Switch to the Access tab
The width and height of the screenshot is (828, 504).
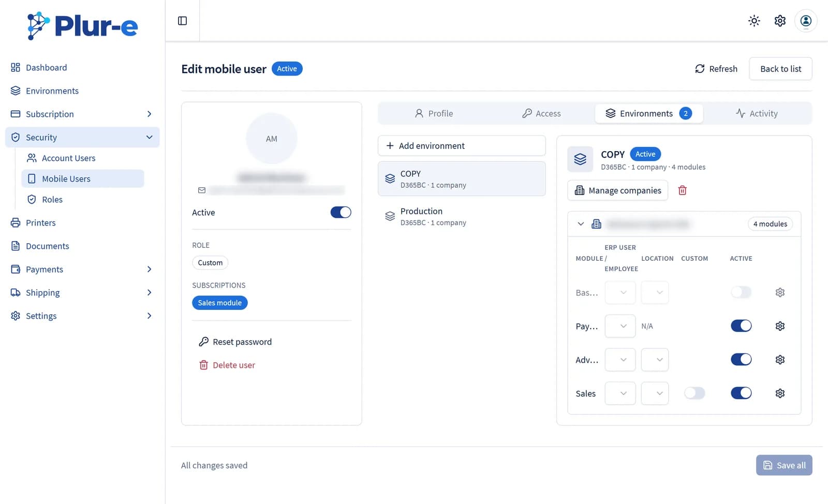tap(541, 113)
